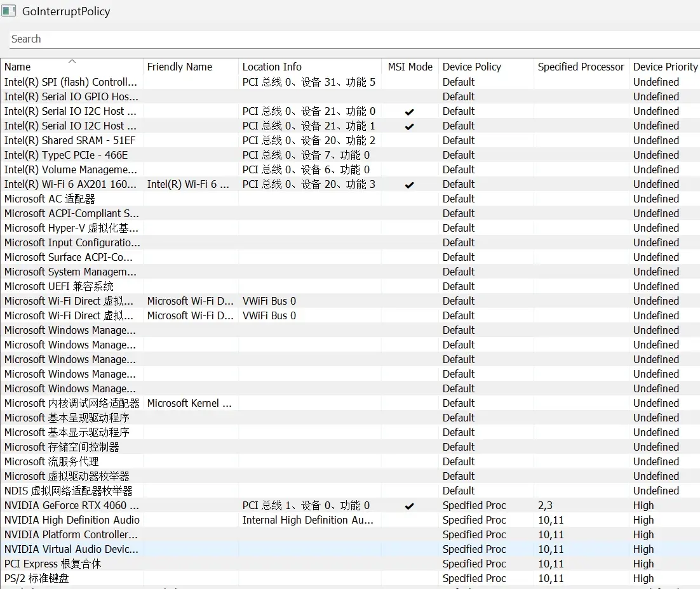Click location PCI 总线 1、设备 0、功能 0
Viewport: 700px width, 589px height.
pyautogui.click(x=306, y=506)
